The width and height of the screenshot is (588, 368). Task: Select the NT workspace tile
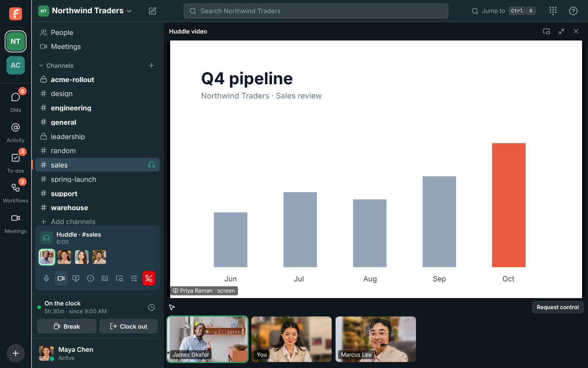click(x=15, y=41)
